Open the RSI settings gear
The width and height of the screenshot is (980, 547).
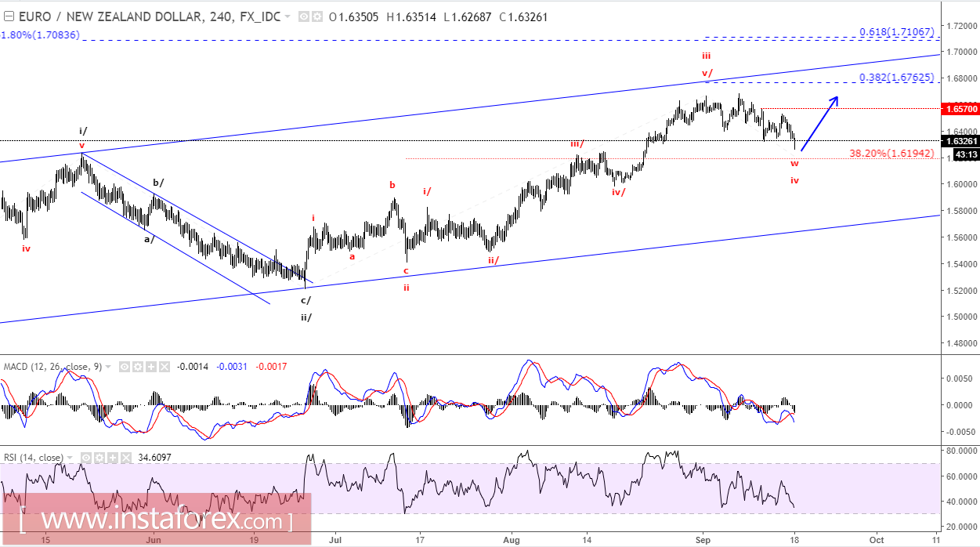99,457
